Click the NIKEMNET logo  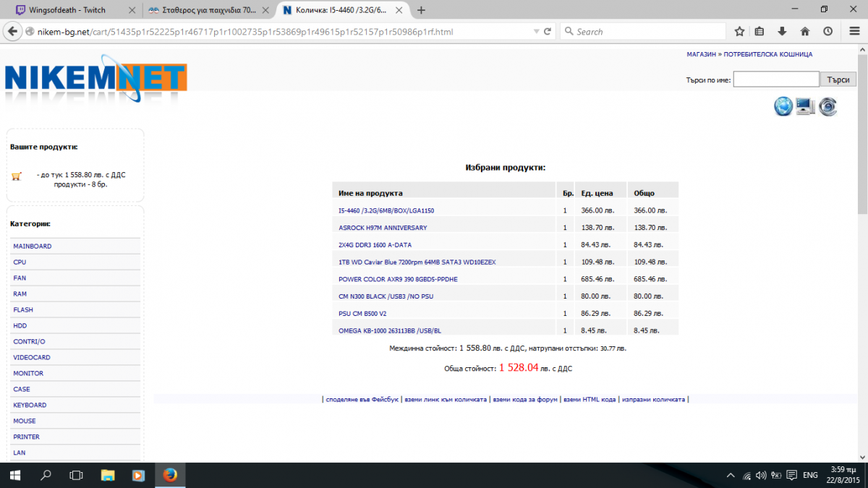(x=95, y=80)
